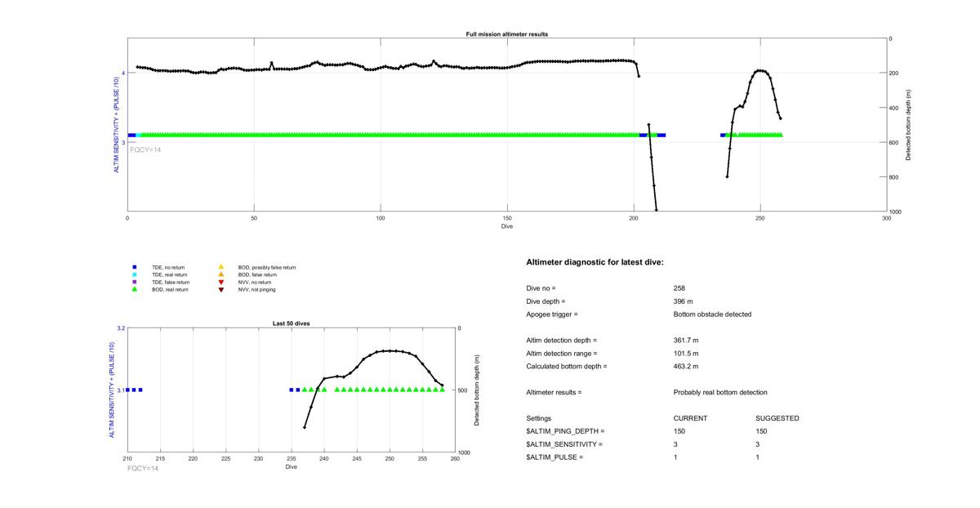Viewport: 980px width, 508px height.
Task: Click the 'Last 50 dives' plot title
Action: coord(291,323)
